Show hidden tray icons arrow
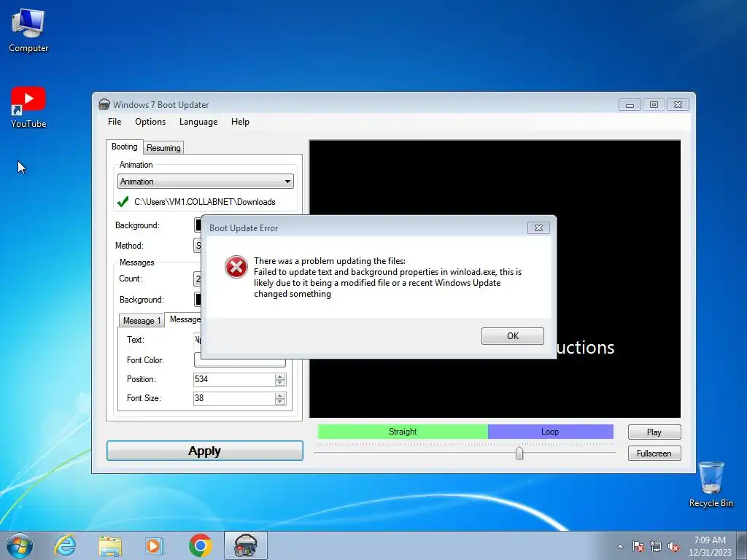Viewport: 747px width, 560px height. pyautogui.click(x=620, y=546)
